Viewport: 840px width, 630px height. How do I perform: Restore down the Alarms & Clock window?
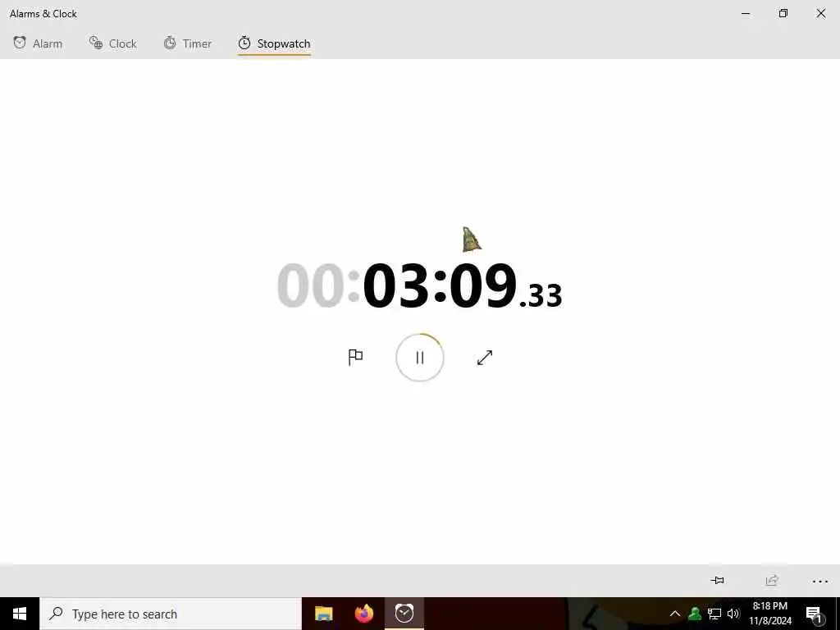pos(783,13)
